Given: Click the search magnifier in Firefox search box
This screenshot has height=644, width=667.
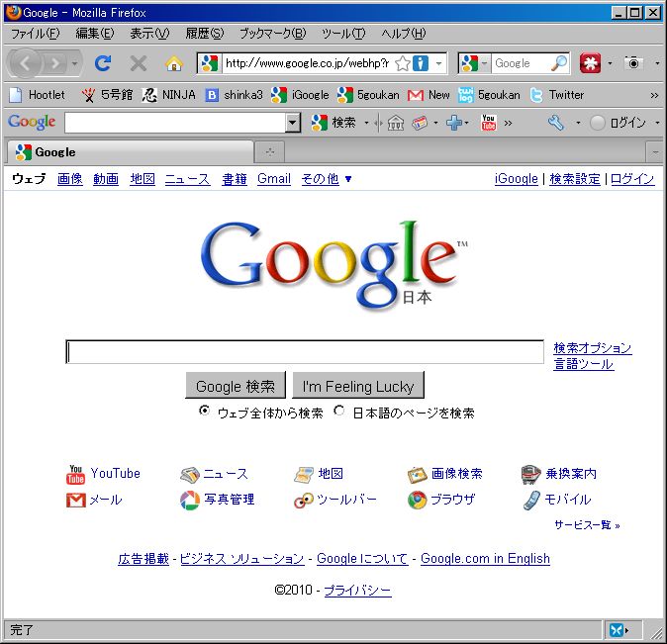Looking at the screenshot, I should [559, 63].
